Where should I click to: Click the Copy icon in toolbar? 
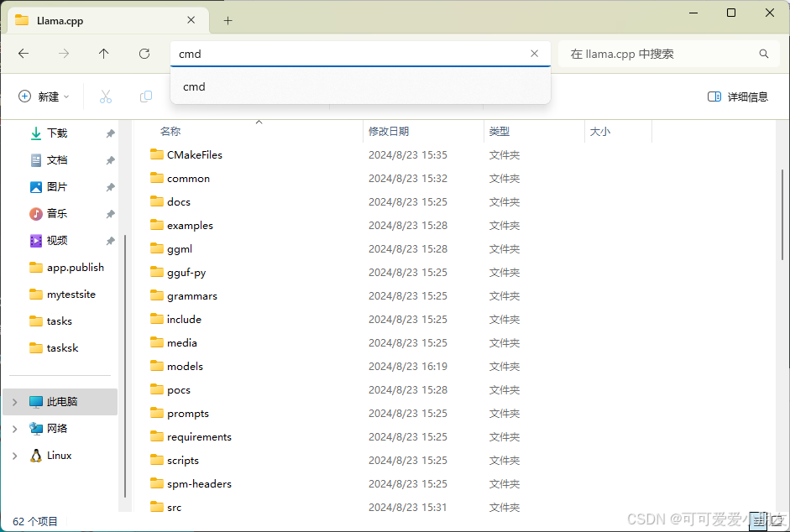pyautogui.click(x=145, y=96)
